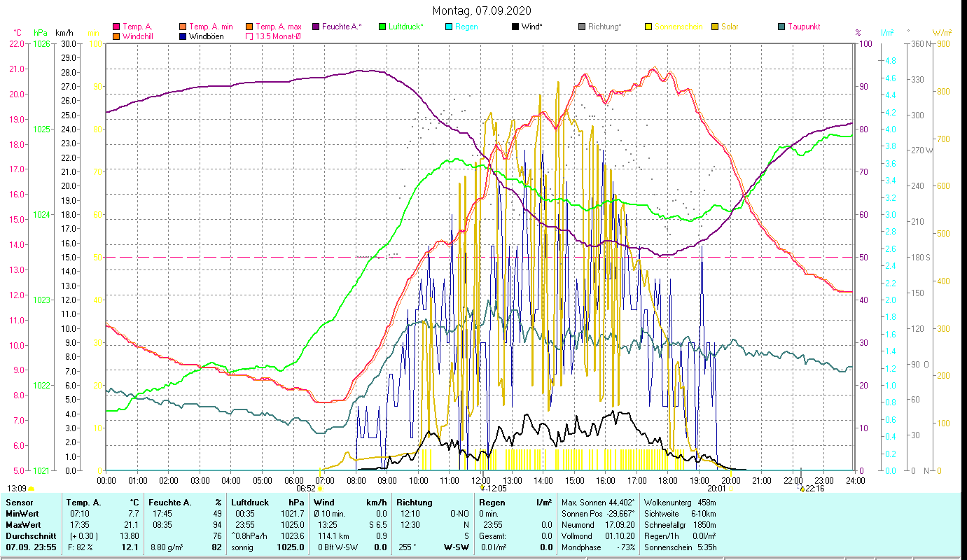Click the green Luftdruck legend swatch
Image resolution: width=967 pixels, height=560 pixels.
[382, 27]
